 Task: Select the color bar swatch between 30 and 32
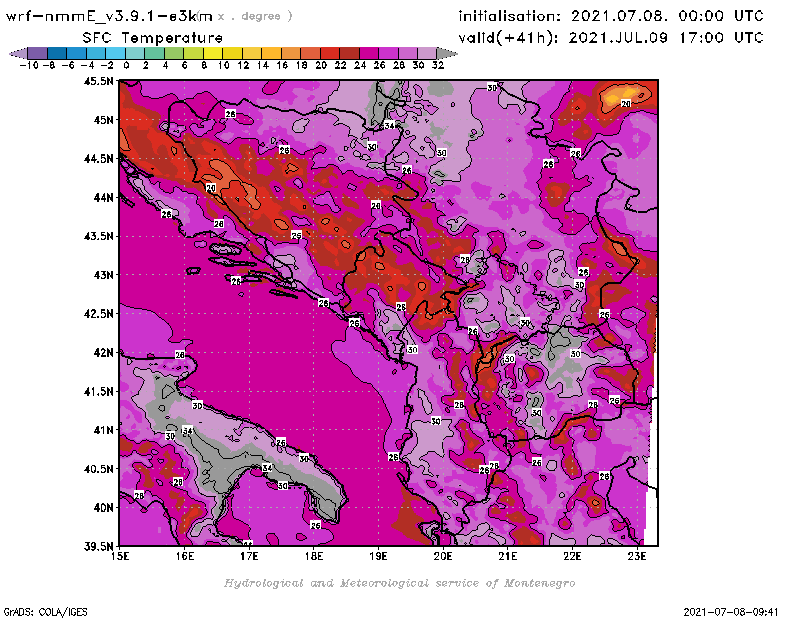coord(427,53)
